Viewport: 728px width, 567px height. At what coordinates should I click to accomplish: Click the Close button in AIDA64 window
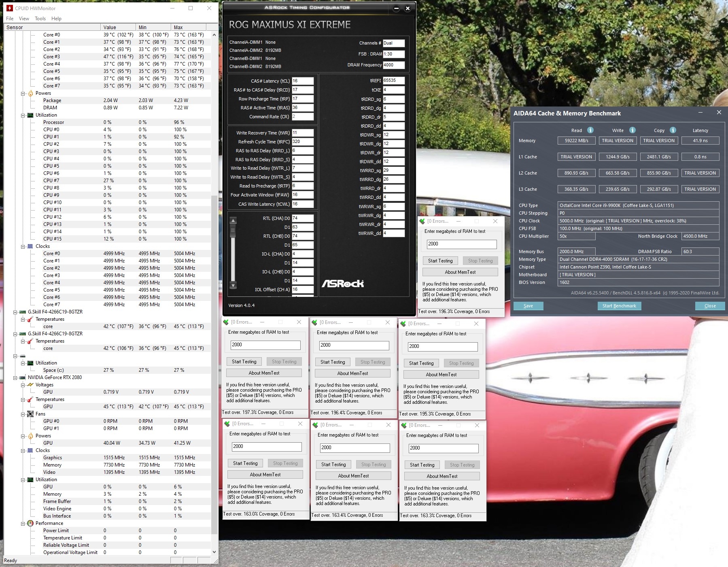click(710, 306)
